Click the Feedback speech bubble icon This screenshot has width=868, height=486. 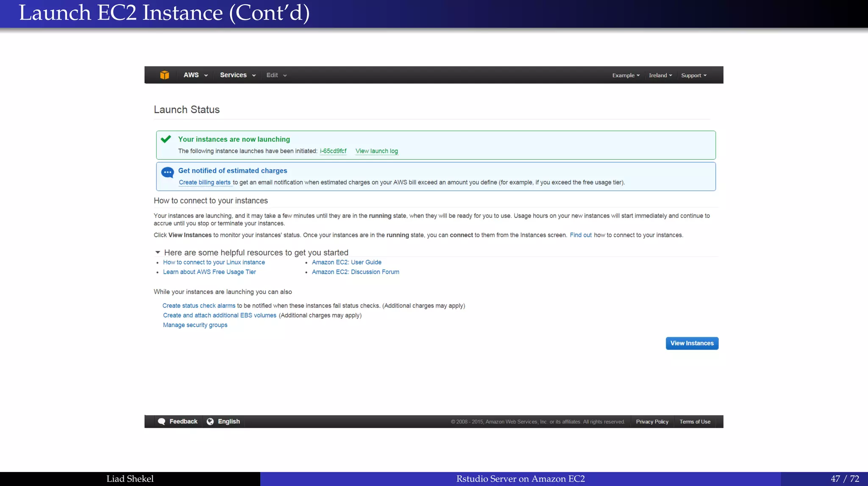161,422
